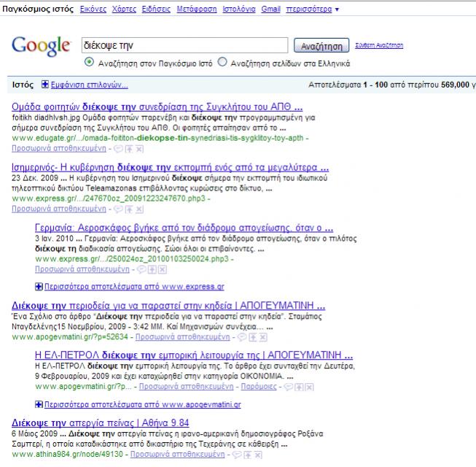Click the 'Ιστός' label in results bar
Image resolution: width=476 pixels, height=467 pixels.
pyautogui.click(x=23, y=85)
